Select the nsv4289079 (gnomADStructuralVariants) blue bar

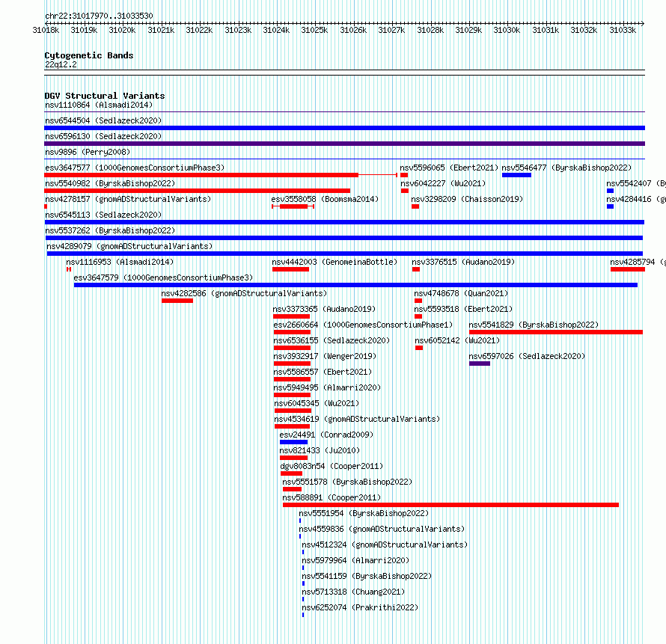(344, 254)
